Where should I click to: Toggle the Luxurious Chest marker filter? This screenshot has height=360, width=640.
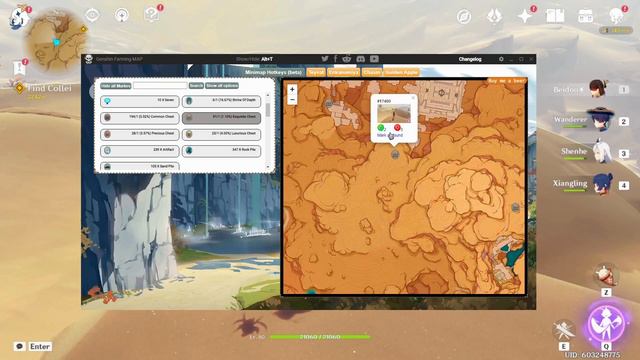tap(221, 134)
